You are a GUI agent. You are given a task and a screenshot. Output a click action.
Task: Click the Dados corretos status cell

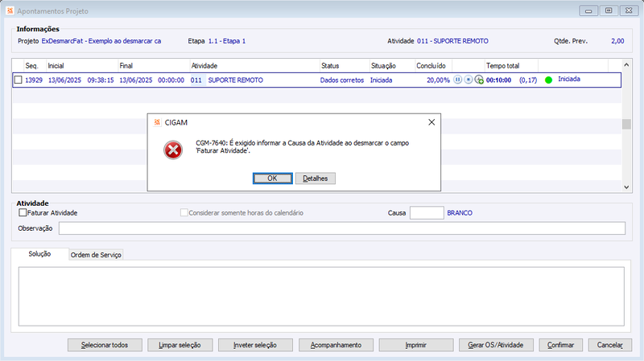(x=342, y=80)
